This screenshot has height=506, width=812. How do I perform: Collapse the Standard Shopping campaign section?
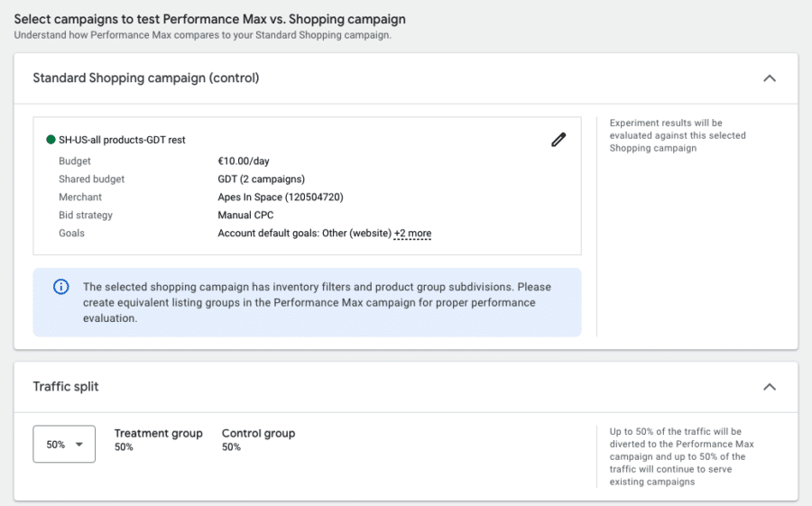pos(770,78)
